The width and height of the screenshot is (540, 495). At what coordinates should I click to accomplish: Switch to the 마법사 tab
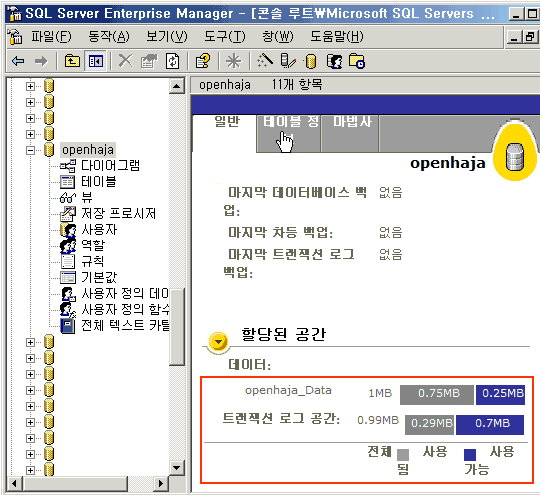350,133
